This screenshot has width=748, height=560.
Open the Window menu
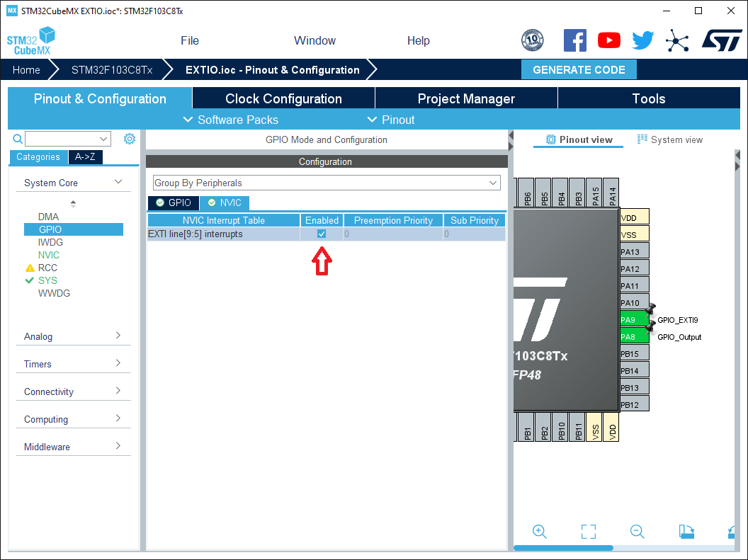click(x=314, y=40)
